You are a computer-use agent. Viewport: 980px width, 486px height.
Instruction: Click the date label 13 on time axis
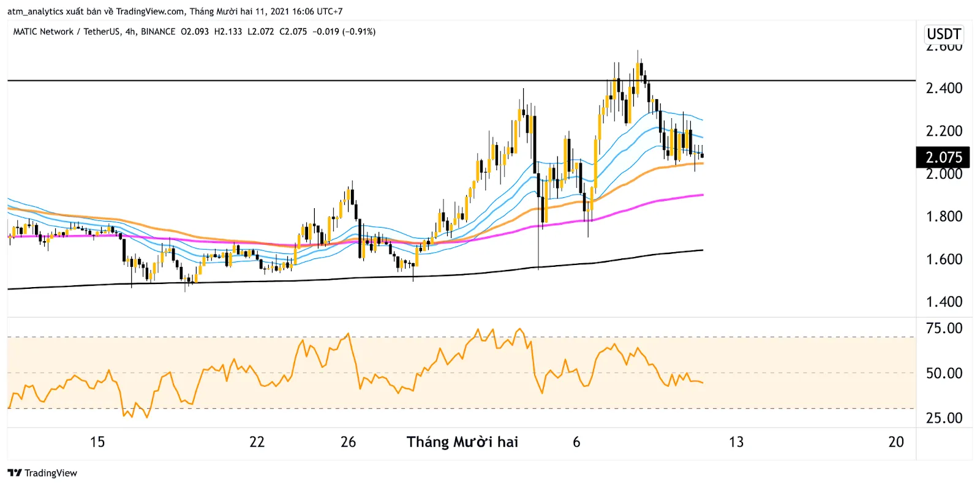(736, 442)
